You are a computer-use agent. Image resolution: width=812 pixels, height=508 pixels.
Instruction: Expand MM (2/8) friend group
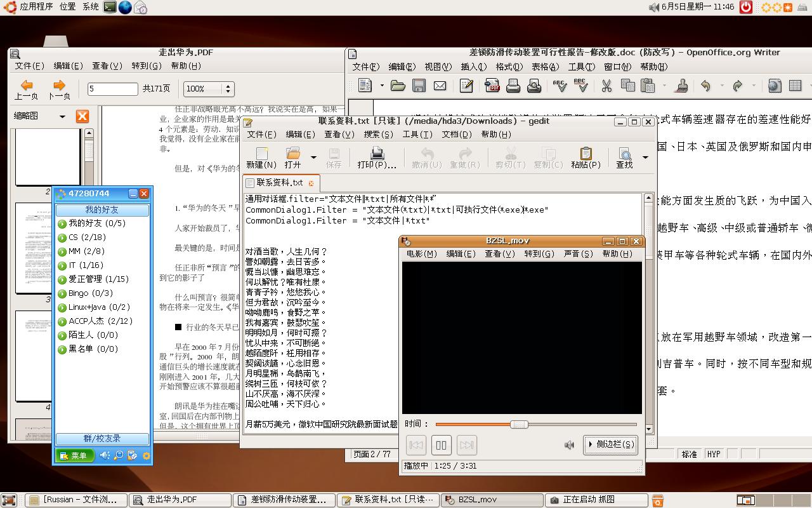coord(81,251)
